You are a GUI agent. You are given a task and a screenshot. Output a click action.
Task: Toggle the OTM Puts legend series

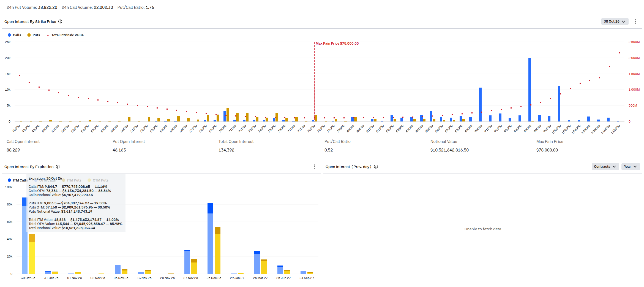pyautogui.click(x=98, y=180)
